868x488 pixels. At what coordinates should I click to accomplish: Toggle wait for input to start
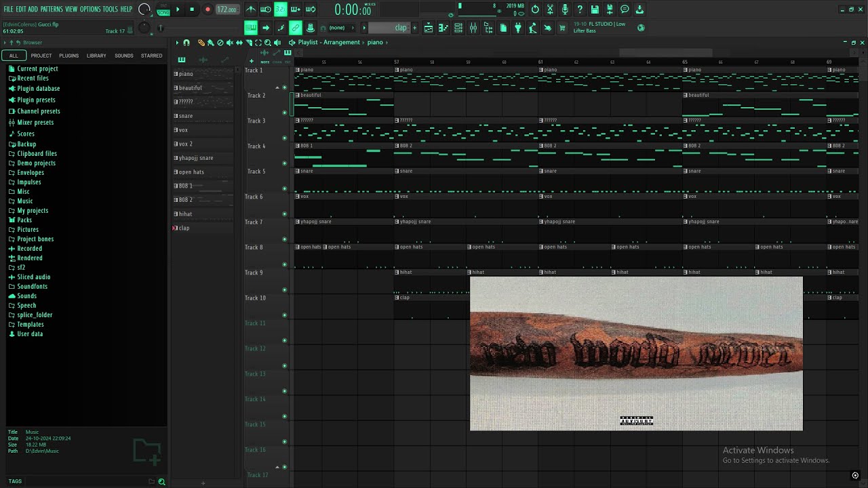(265, 9)
